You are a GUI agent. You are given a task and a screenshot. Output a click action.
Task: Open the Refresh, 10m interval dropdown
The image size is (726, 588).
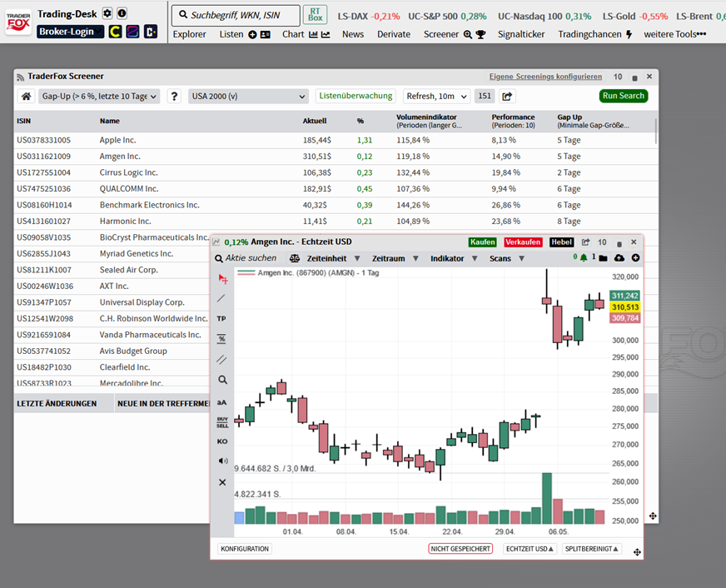[x=436, y=97]
